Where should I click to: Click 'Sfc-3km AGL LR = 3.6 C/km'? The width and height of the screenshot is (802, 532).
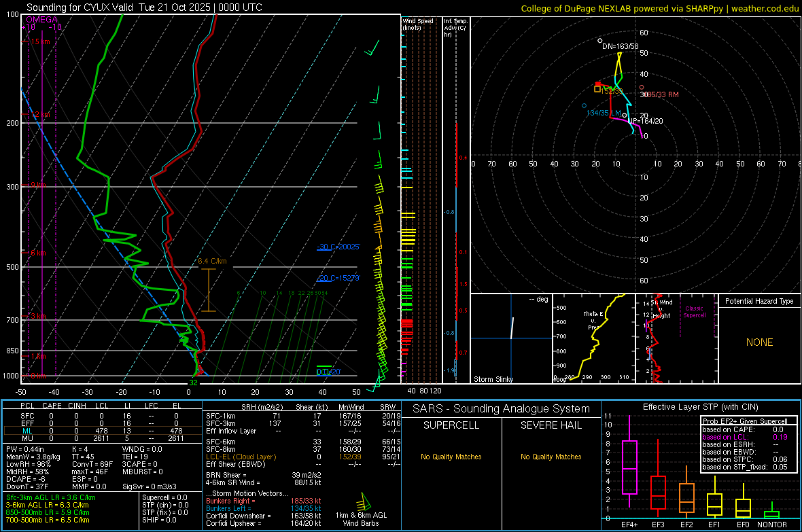(x=51, y=497)
